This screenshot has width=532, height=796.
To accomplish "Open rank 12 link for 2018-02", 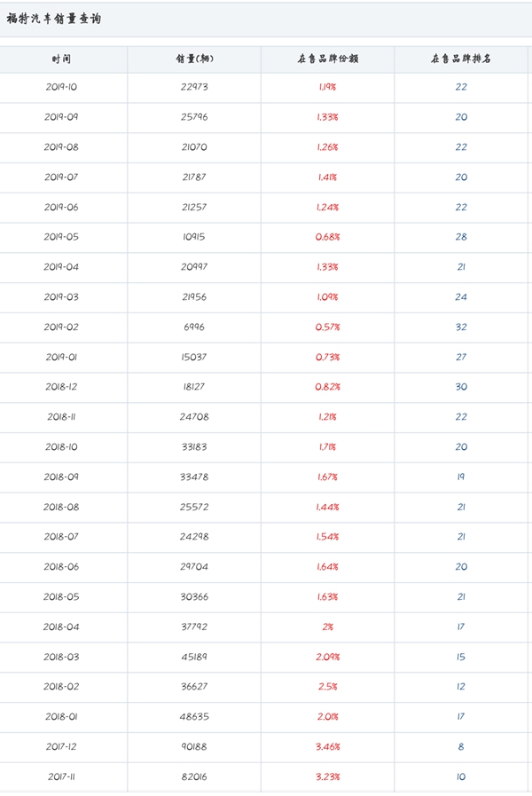I will click(461, 687).
